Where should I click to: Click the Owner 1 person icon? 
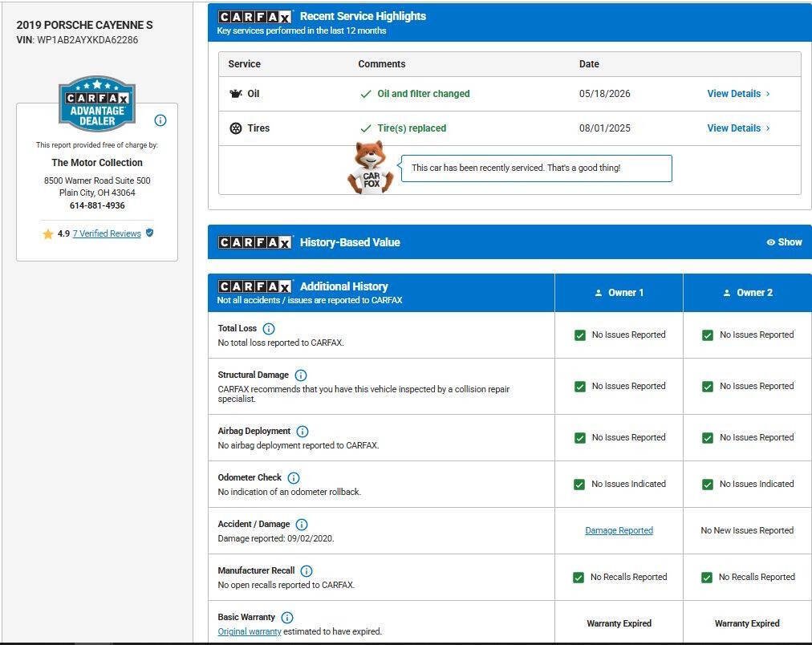[x=598, y=293]
